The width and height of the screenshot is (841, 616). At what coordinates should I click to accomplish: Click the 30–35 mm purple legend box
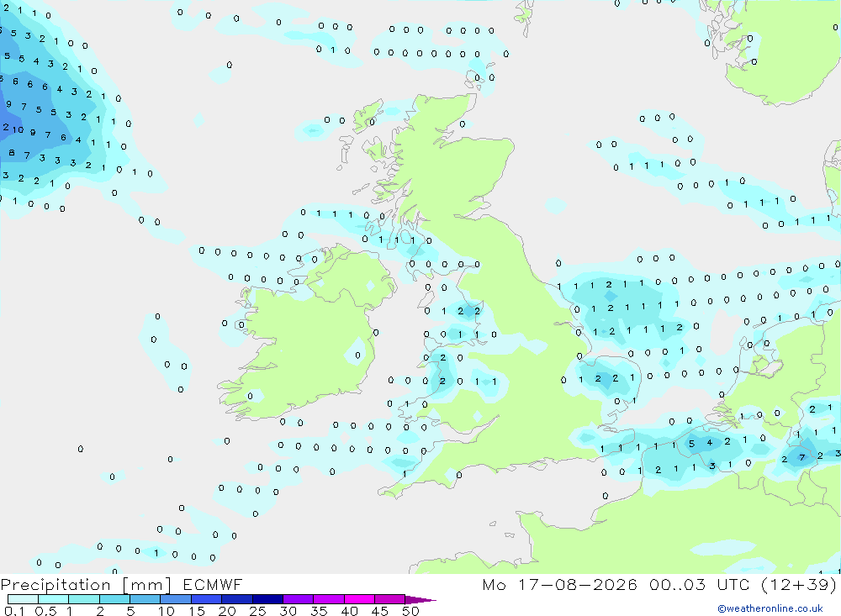click(299, 599)
